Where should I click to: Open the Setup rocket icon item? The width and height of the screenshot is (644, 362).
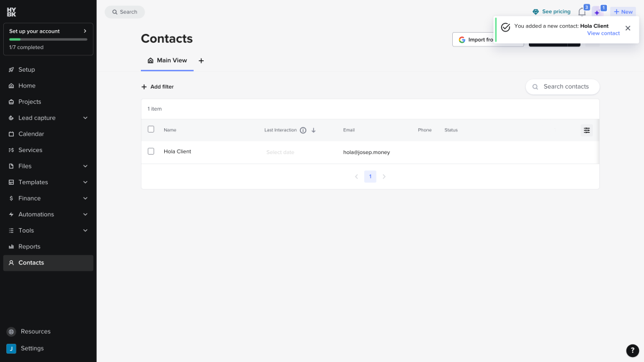pos(11,70)
